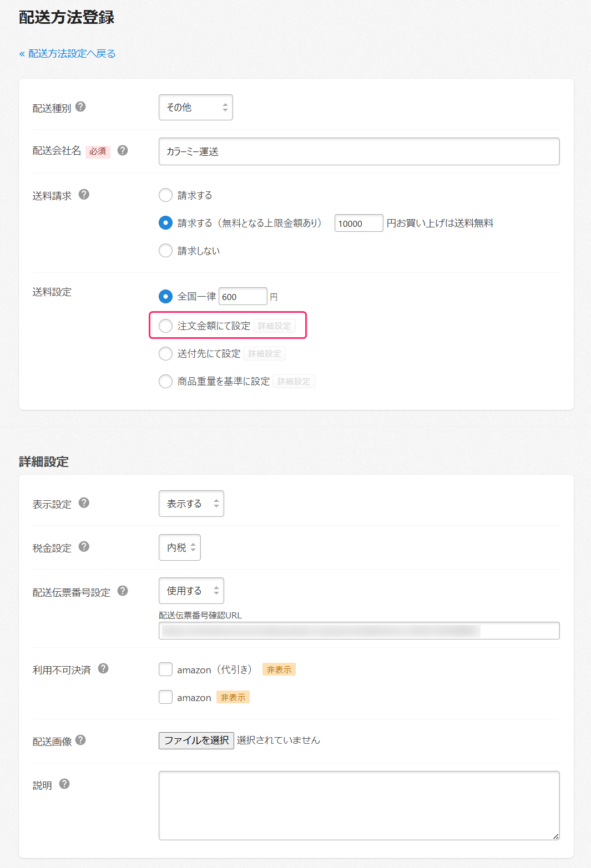Click the 説明 text area
The width and height of the screenshot is (591, 868).
(358, 805)
